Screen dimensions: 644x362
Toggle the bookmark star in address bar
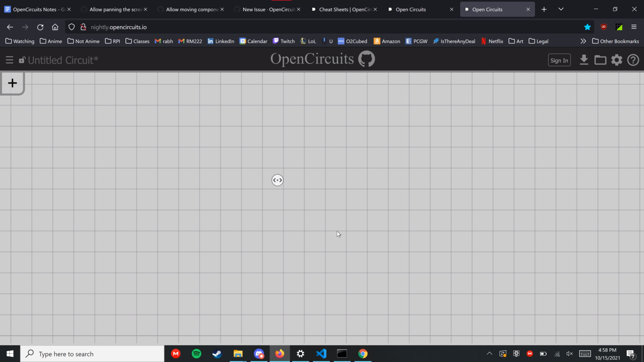click(587, 27)
